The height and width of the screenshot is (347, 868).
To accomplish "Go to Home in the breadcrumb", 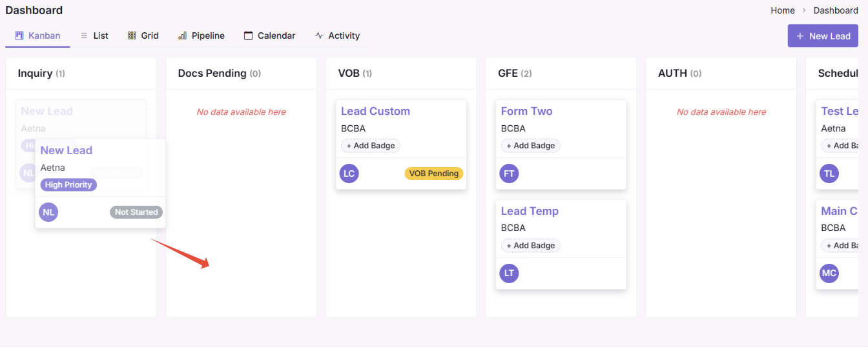I will [x=783, y=10].
